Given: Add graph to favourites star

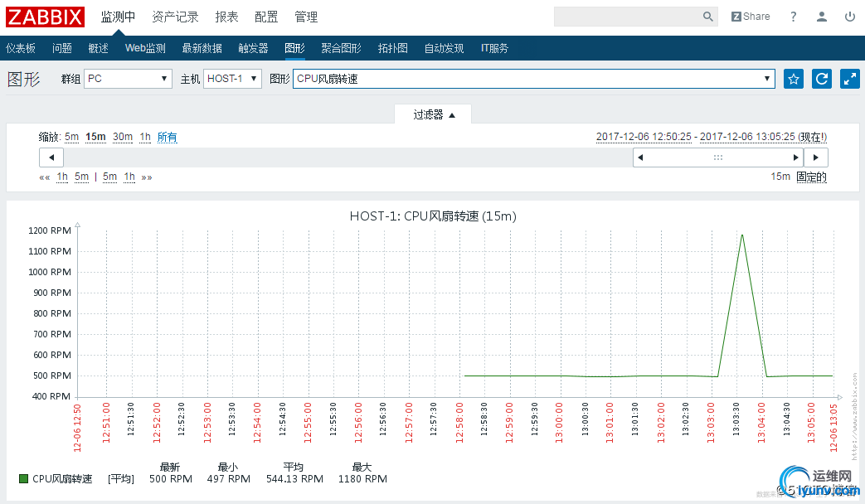Looking at the screenshot, I should 794,79.
